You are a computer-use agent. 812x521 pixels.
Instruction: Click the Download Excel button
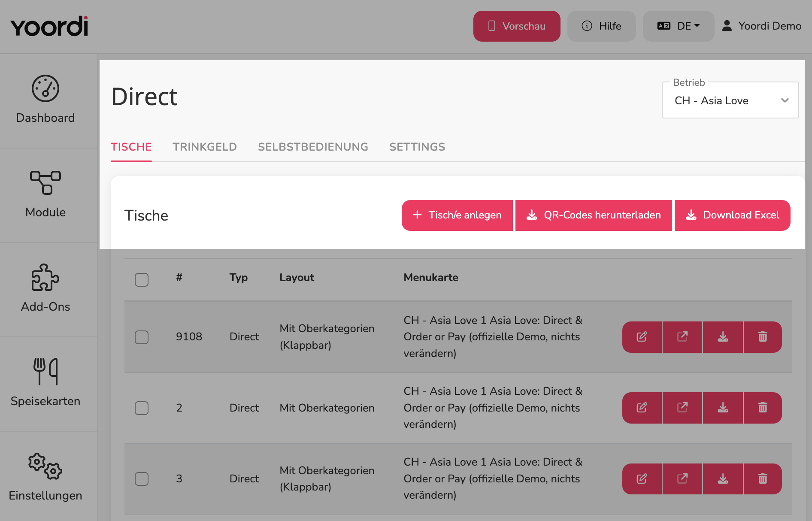pyautogui.click(x=733, y=215)
